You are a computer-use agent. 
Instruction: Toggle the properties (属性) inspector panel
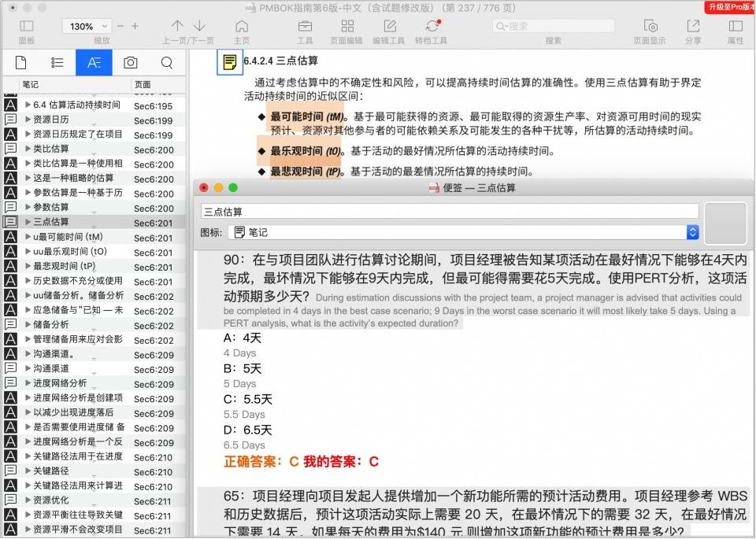pyautogui.click(x=736, y=26)
